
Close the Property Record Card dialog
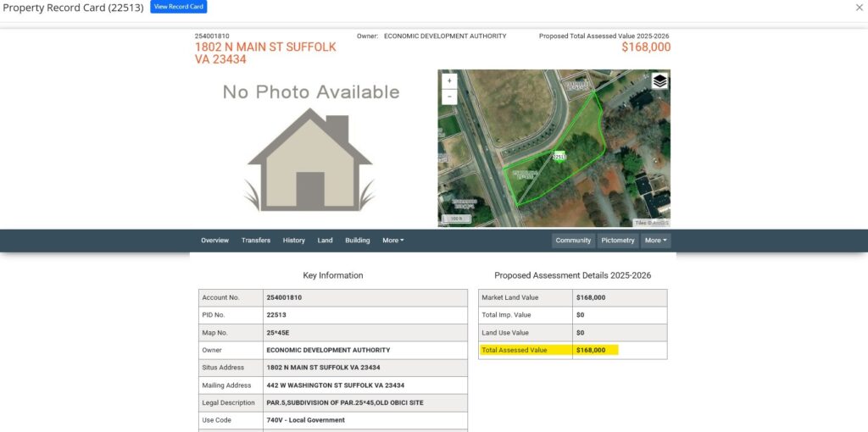tap(860, 7)
